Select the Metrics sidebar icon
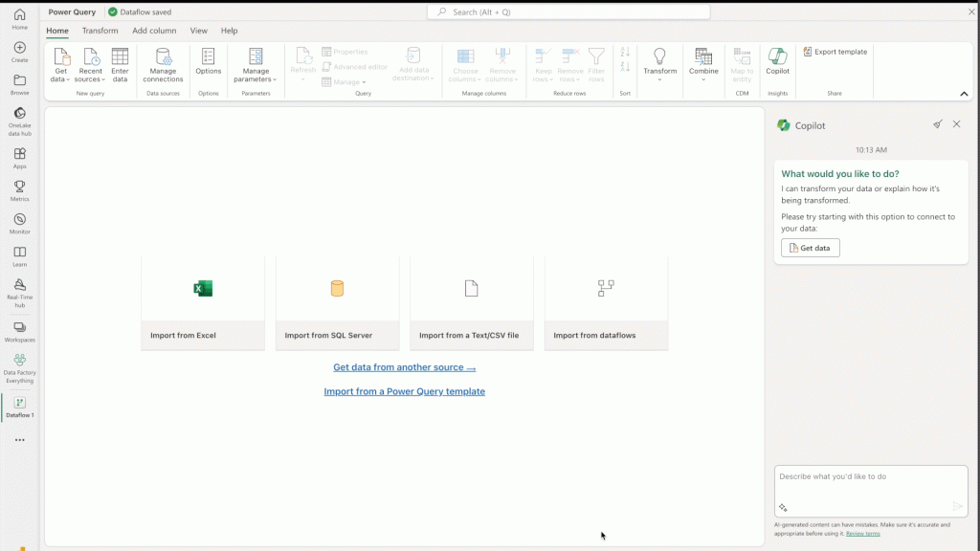980x551 pixels. (x=19, y=189)
